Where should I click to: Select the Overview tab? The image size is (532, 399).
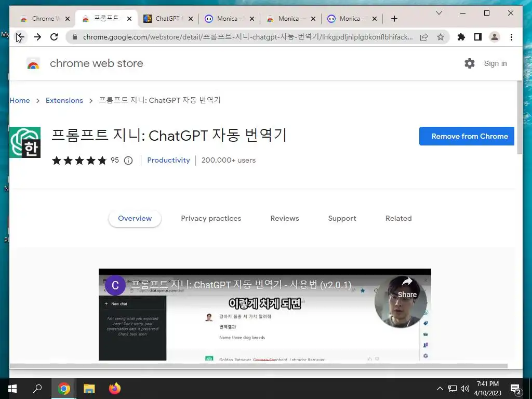pyautogui.click(x=135, y=219)
